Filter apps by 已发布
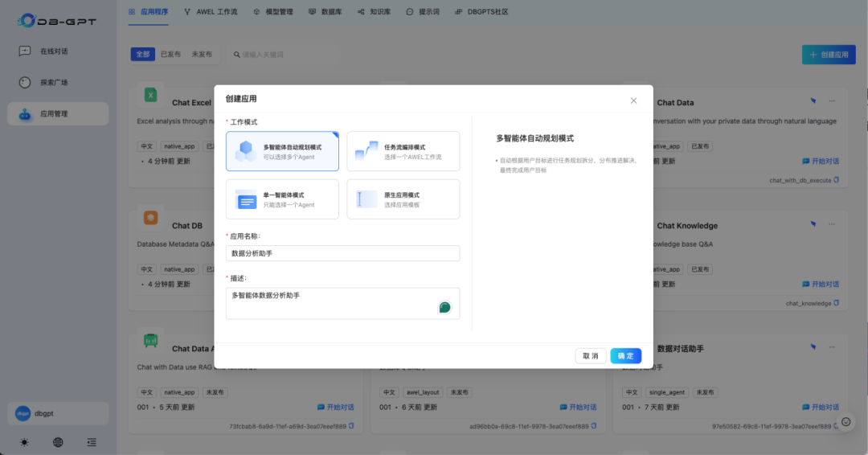This screenshot has width=868, height=455. (170, 54)
